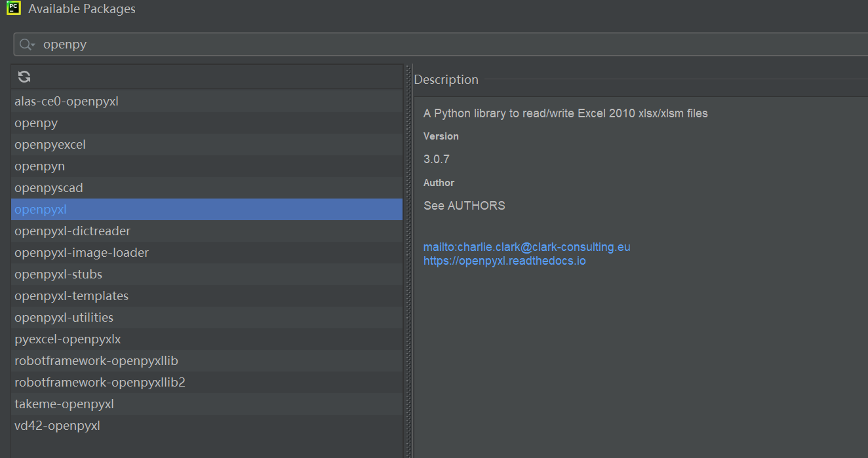868x458 pixels.
Task: Select the robotframework-openpyxllib package
Action: click(x=96, y=360)
